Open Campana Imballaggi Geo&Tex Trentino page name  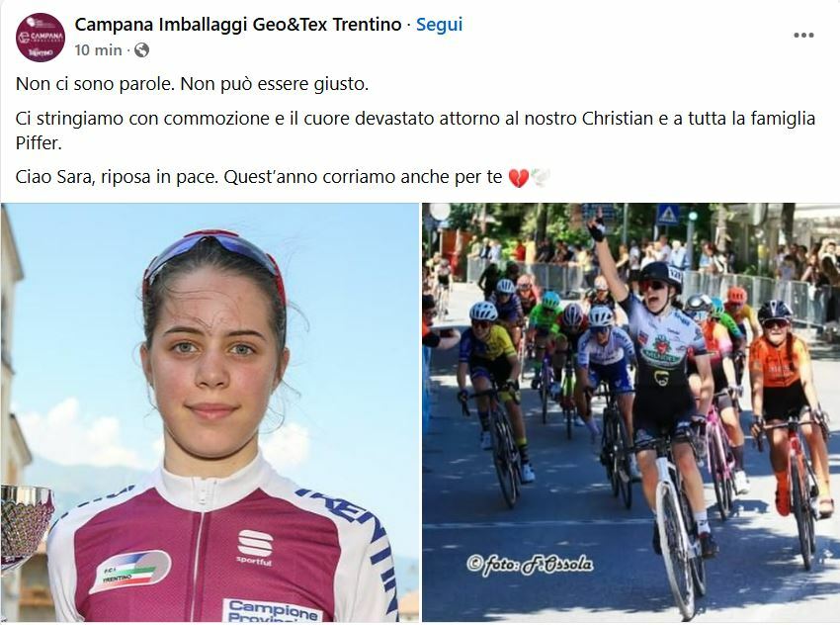point(238,25)
